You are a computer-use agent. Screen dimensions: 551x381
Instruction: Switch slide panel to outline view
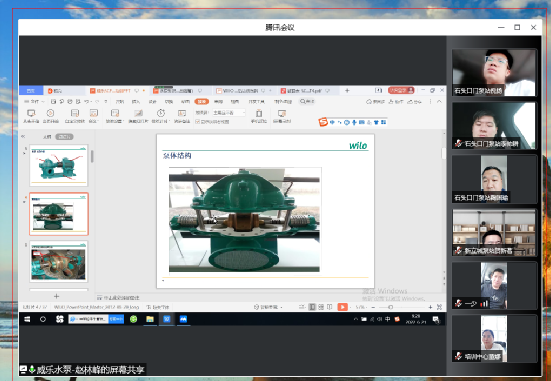click(x=47, y=137)
